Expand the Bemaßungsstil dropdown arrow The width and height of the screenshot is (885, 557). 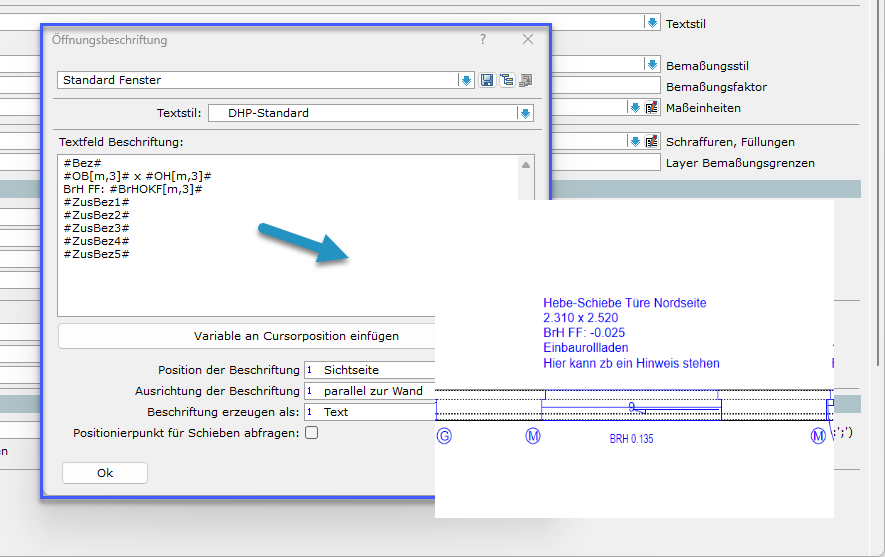[651, 64]
